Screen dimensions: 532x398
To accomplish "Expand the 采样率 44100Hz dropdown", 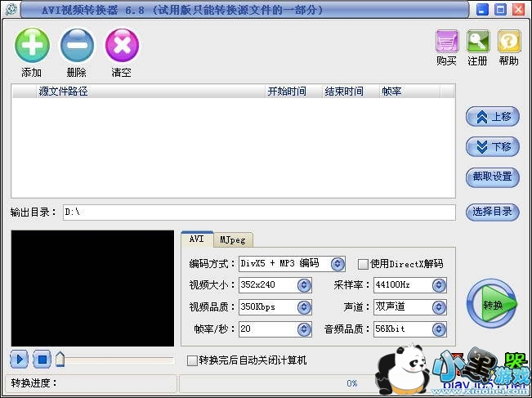I will 439,285.
